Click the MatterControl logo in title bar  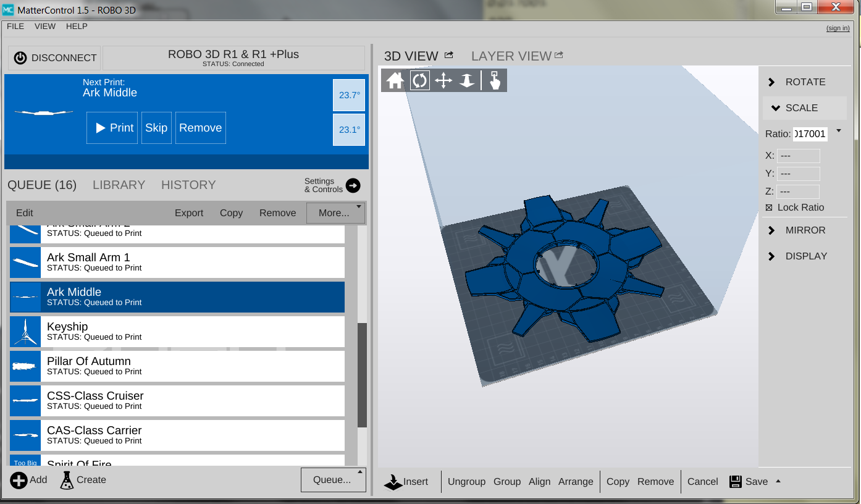tap(8, 10)
